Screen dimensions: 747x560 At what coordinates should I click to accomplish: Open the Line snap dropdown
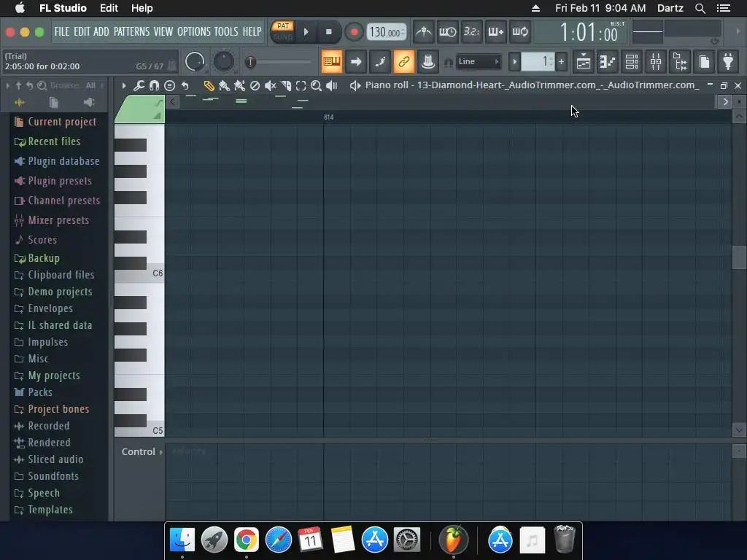tap(479, 61)
